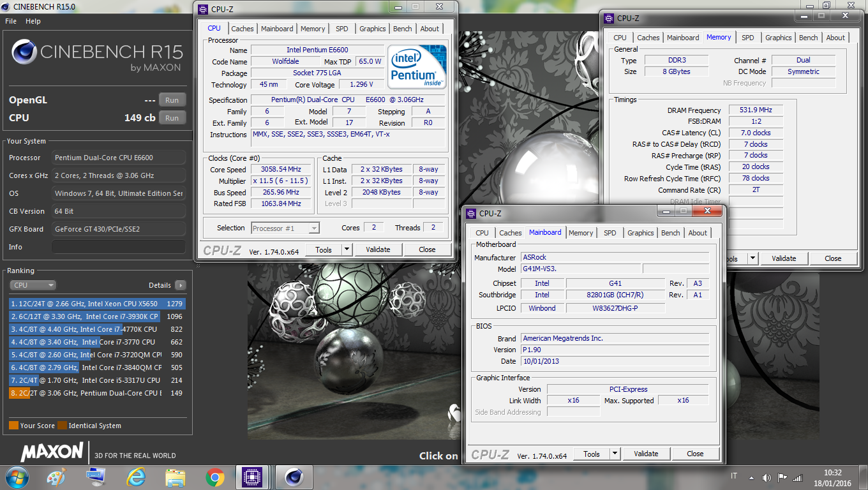Open Windows Explorer folder taskbar icon

point(175,477)
